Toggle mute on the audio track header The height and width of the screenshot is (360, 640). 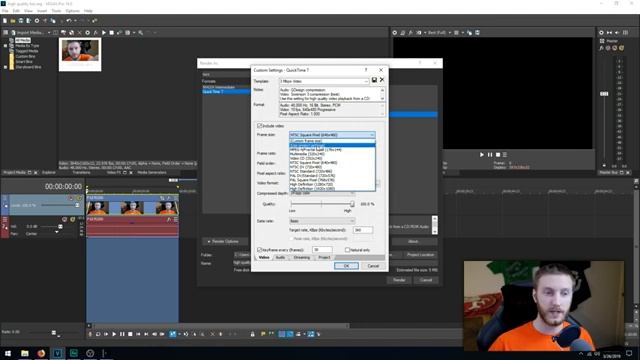tap(64, 220)
